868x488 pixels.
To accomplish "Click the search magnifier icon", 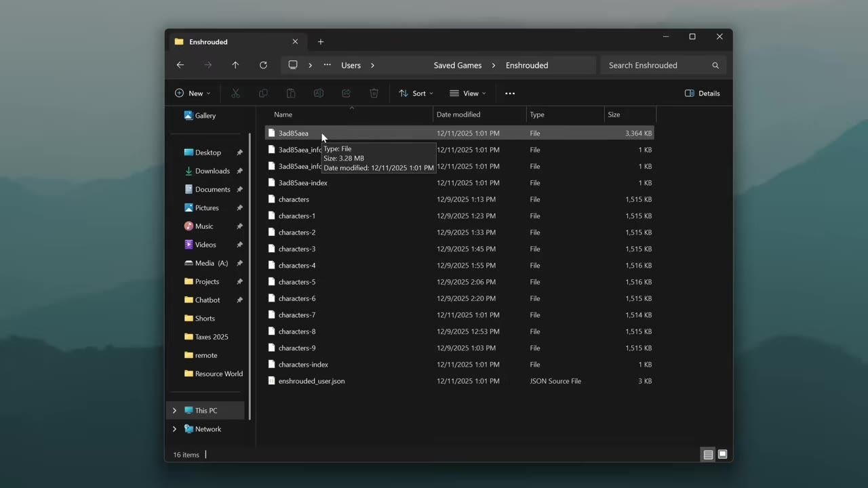I will [715, 66].
